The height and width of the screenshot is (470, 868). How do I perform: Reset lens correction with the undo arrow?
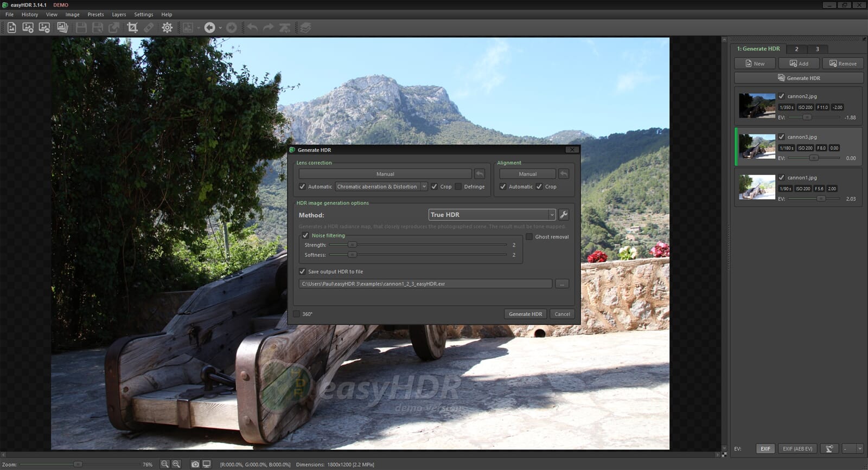point(480,174)
